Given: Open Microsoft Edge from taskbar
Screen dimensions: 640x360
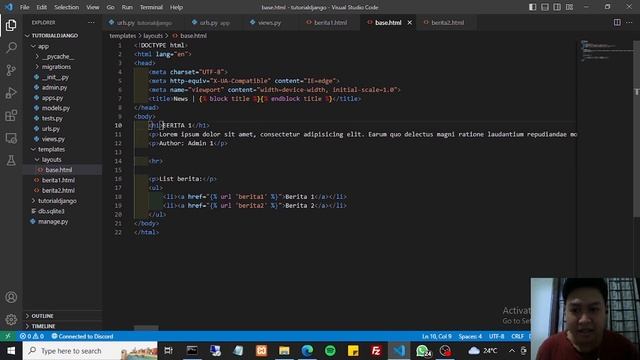Looking at the screenshot, I should pos(307,351).
